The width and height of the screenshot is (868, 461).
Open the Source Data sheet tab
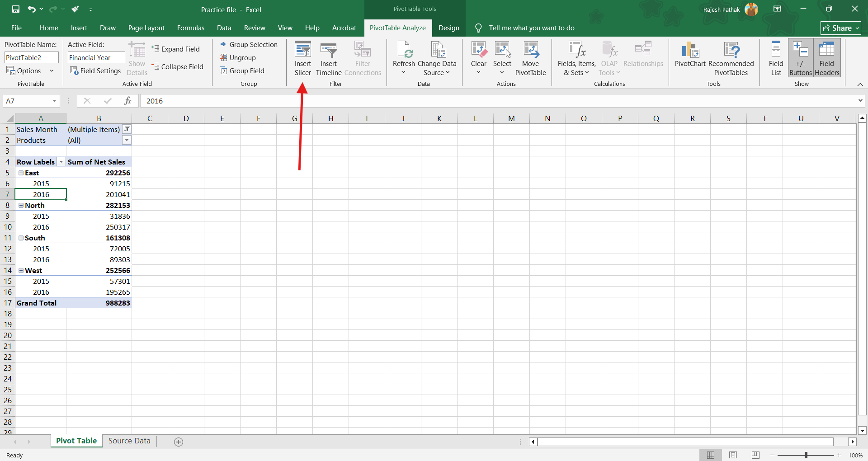point(129,441)
